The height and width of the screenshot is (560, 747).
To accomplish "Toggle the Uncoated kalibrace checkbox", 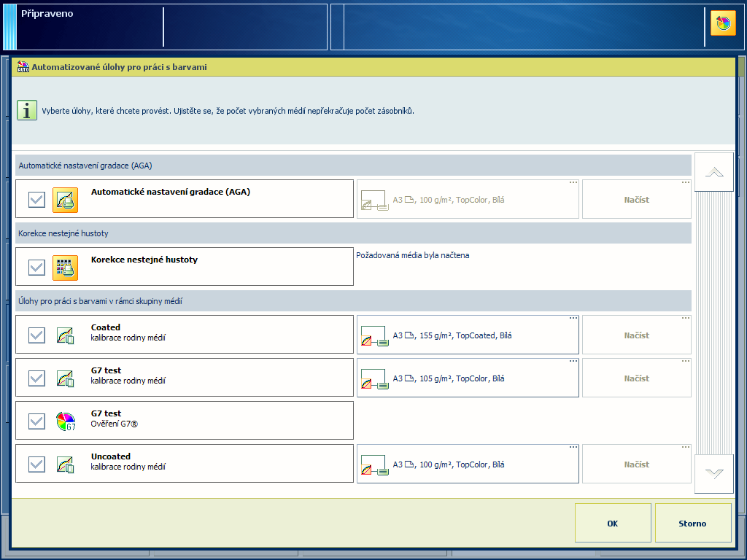I will pos(36,464).
